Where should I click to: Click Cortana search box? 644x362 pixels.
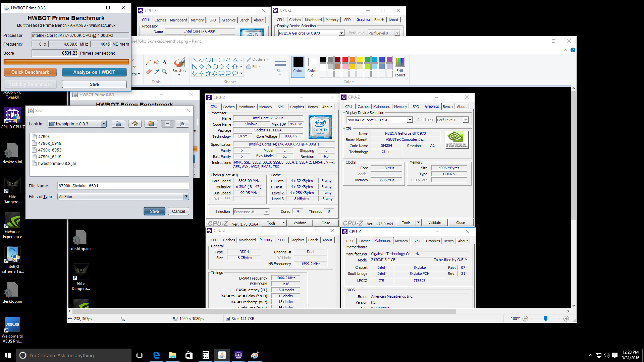pos(74,355)
